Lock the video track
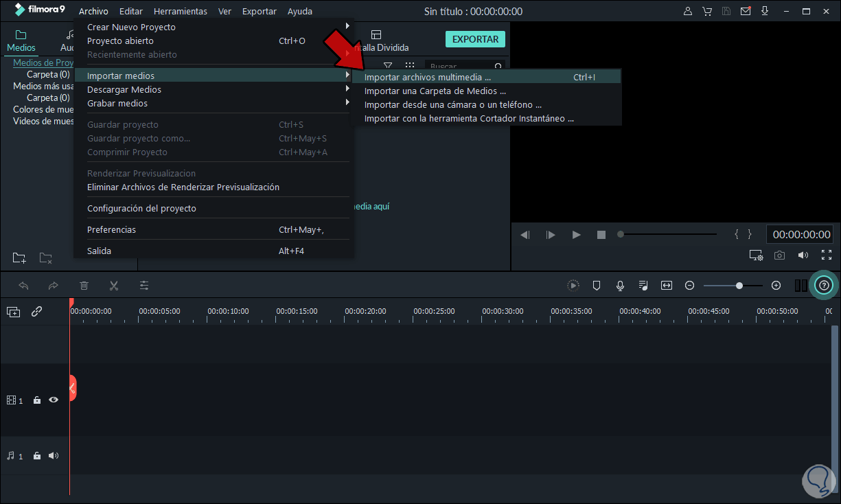This screenshot has width=841, height=504. coord(36,400)
